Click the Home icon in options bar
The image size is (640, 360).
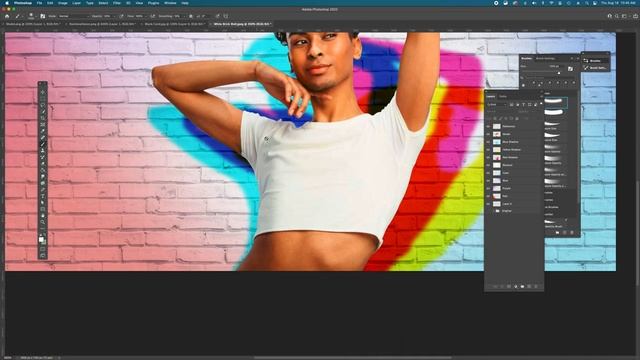tap(7, 16)
